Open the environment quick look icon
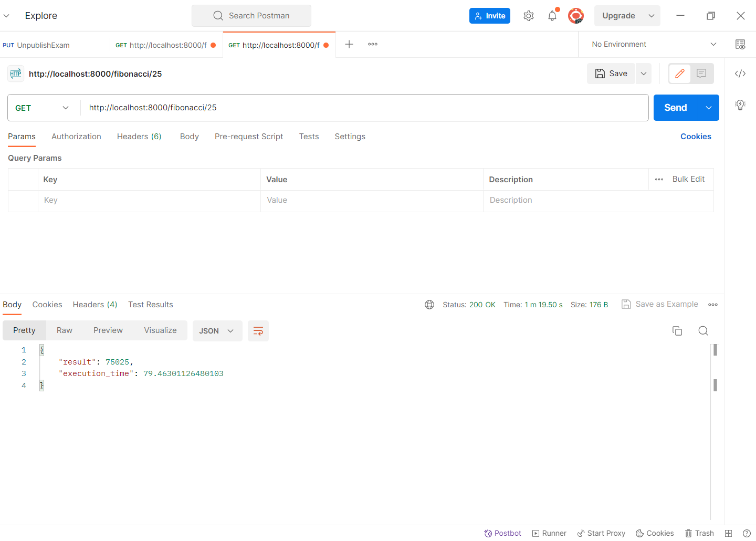The height and width of the screenshot is (541, 756). click(x=740, y=44)
